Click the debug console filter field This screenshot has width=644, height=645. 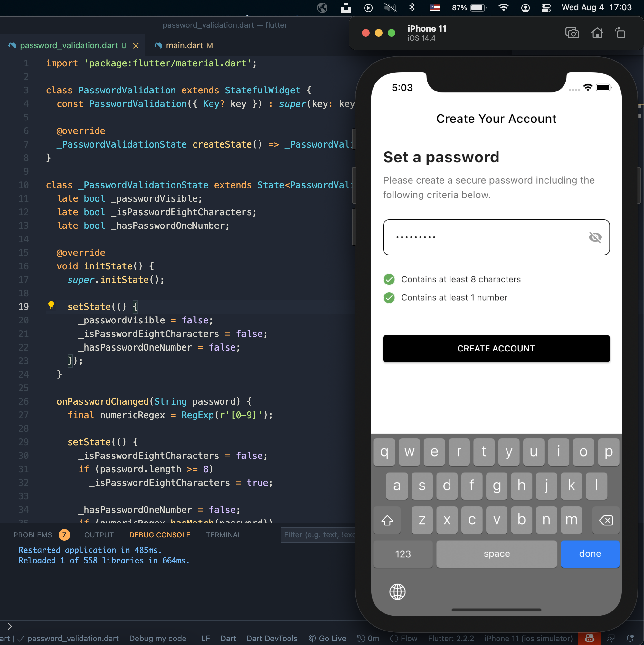tap(319, 535)
